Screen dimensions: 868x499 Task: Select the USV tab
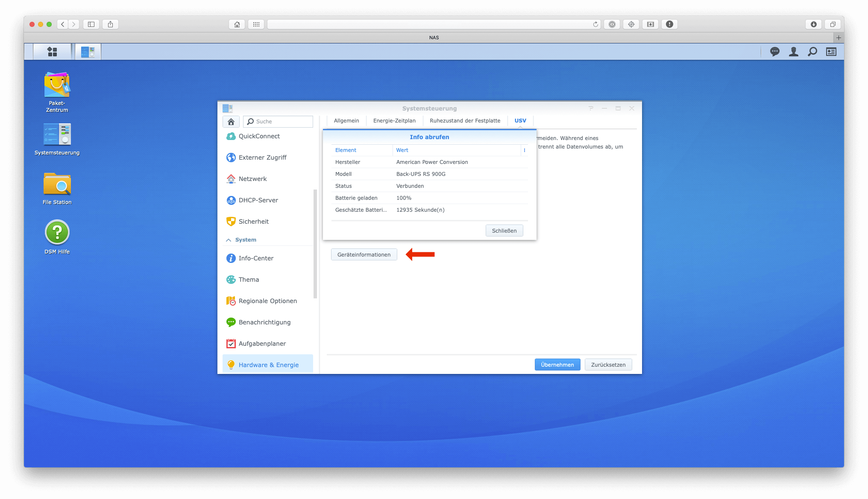[520, 121]
